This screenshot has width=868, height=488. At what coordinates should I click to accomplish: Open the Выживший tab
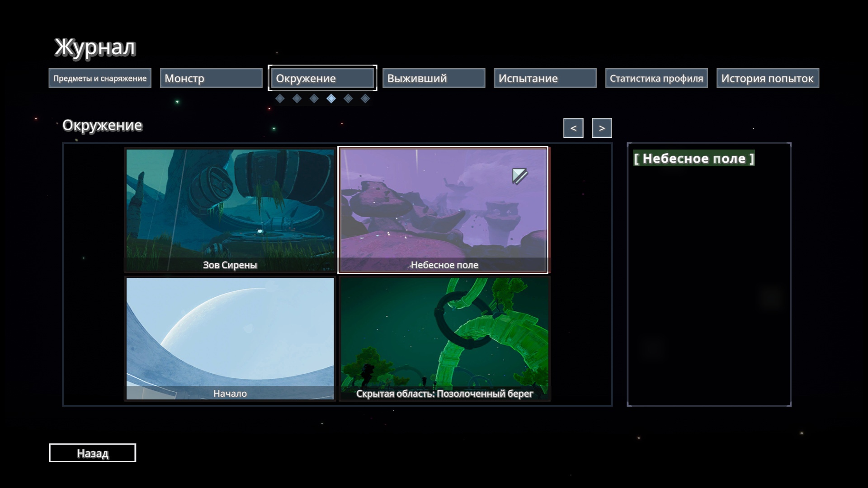pyautogui.click(x=434, y=78)
